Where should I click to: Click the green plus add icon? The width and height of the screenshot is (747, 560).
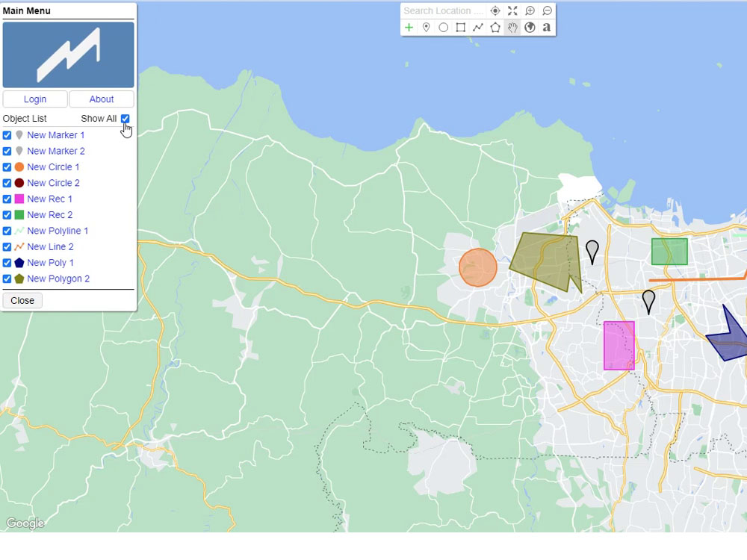click(409, 28)
